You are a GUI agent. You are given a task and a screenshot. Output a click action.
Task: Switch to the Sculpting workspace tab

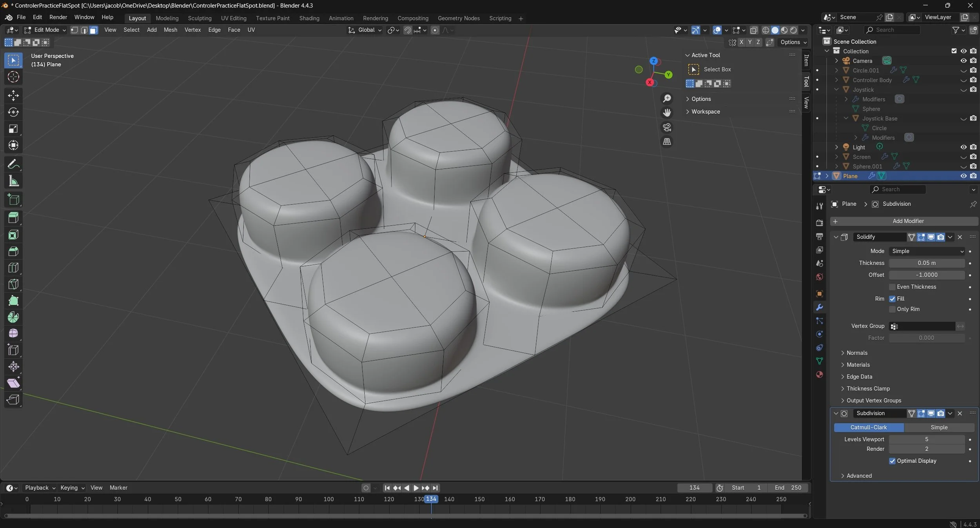click(200, 18)
